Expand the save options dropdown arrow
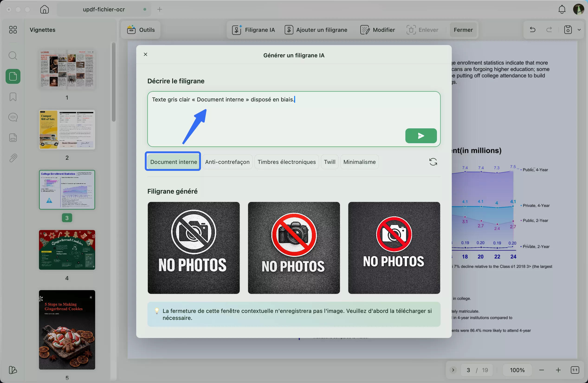 tap(579, 30)
